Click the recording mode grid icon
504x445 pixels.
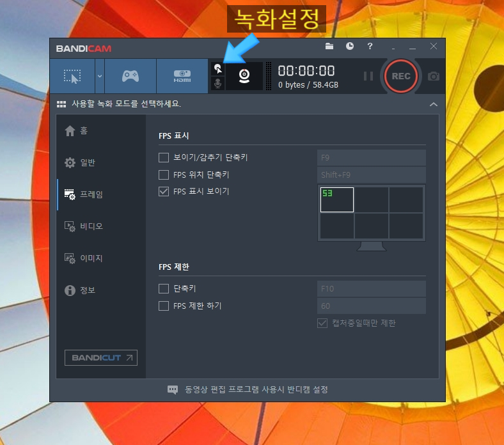[61, 104]
